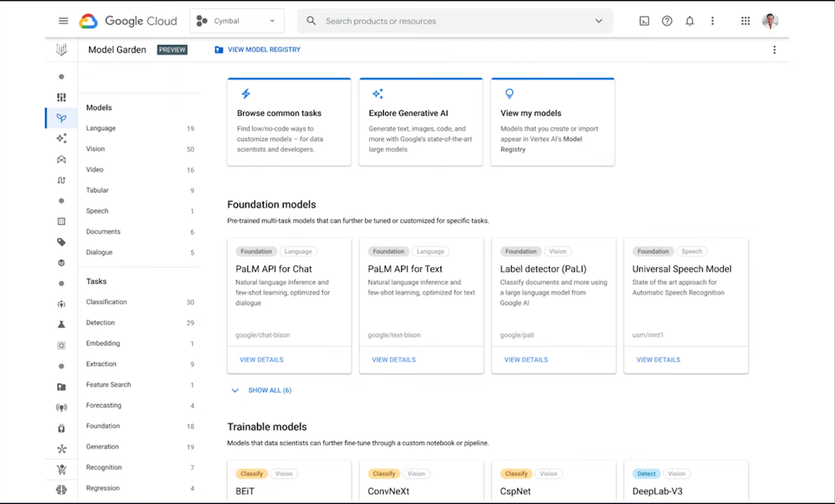
Task: Filter tasks by Foundation
Action: pyautogui.click(x=140, y=426)
